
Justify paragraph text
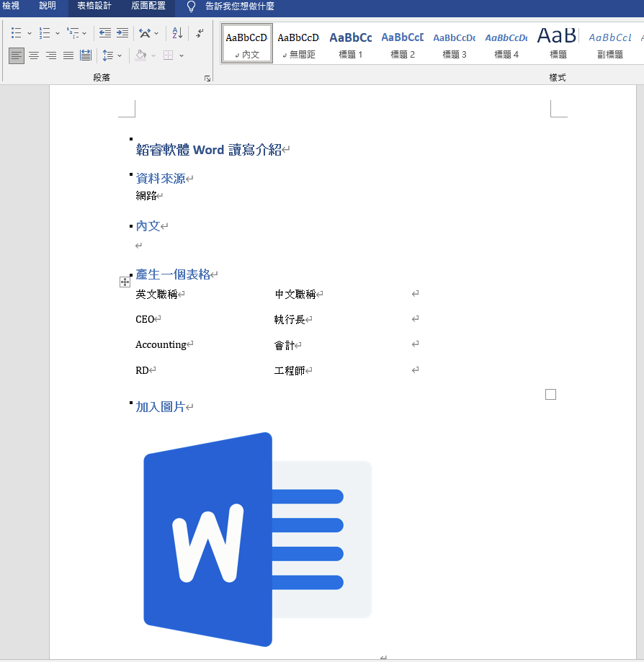(68, 55)
